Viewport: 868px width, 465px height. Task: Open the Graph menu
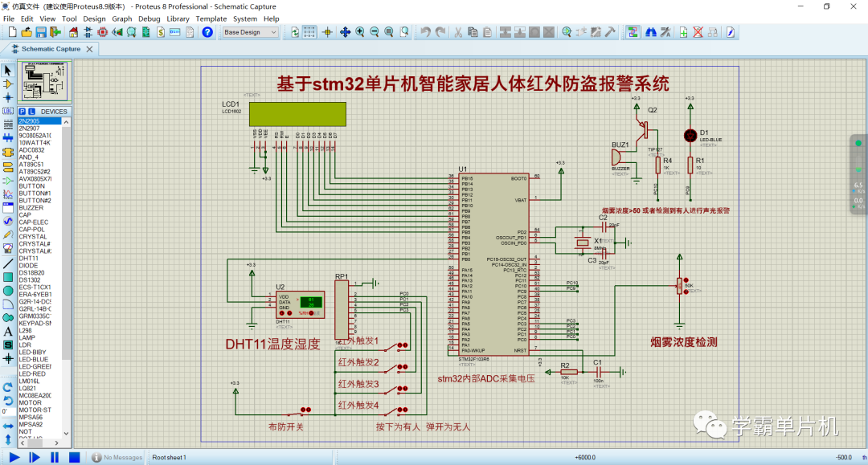pos(122,18)
